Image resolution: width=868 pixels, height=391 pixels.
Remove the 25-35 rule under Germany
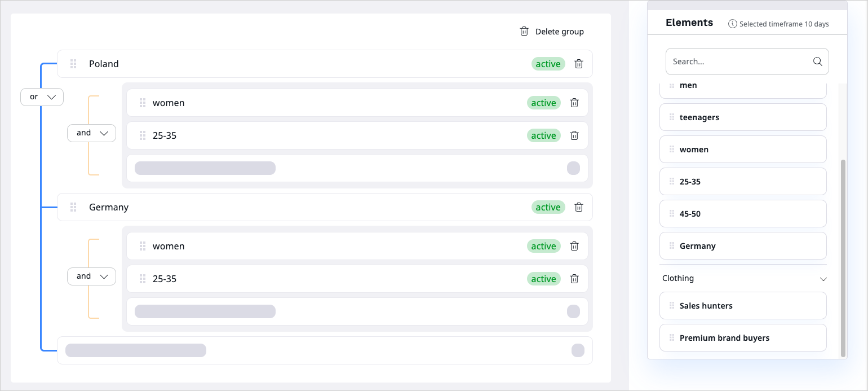tap(574, 279)
